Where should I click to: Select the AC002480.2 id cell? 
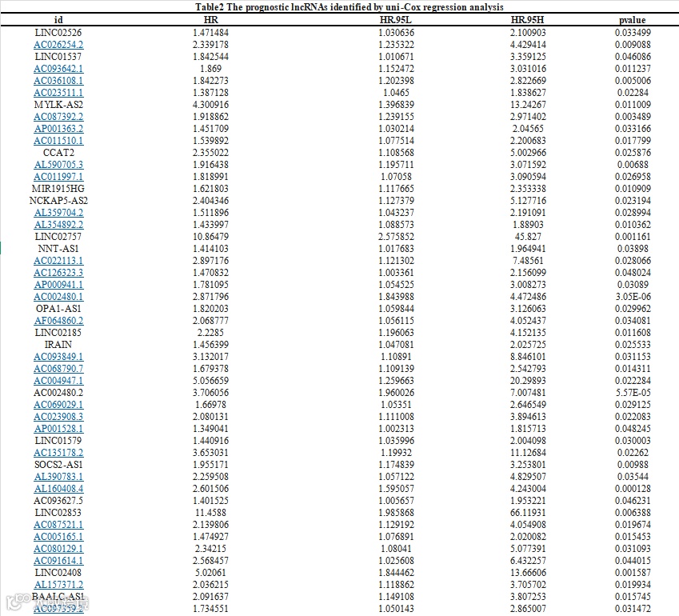[58, 393]
